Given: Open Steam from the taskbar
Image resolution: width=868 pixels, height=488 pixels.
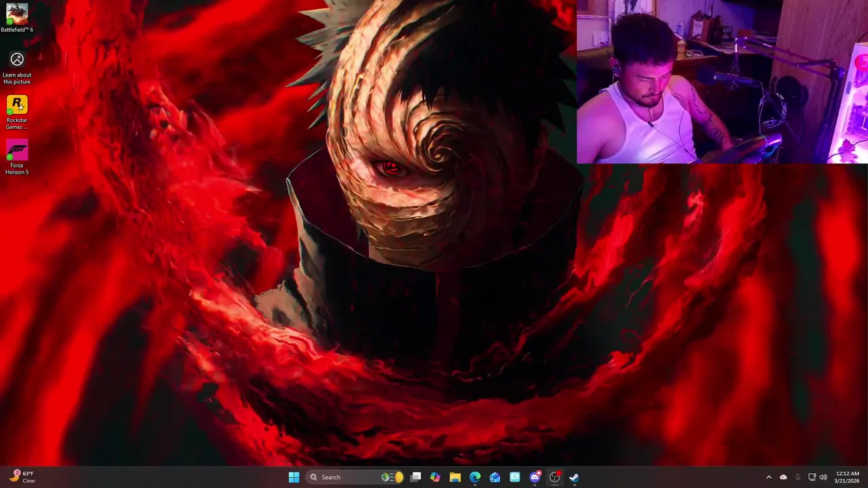Looking at the screenshot, I should pos(574,477).
